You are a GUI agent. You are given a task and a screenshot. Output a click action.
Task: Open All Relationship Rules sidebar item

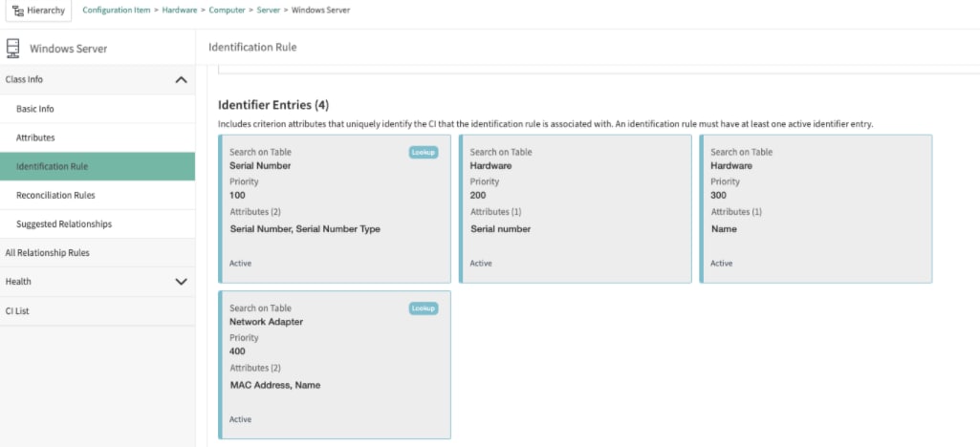coord(98,253)
